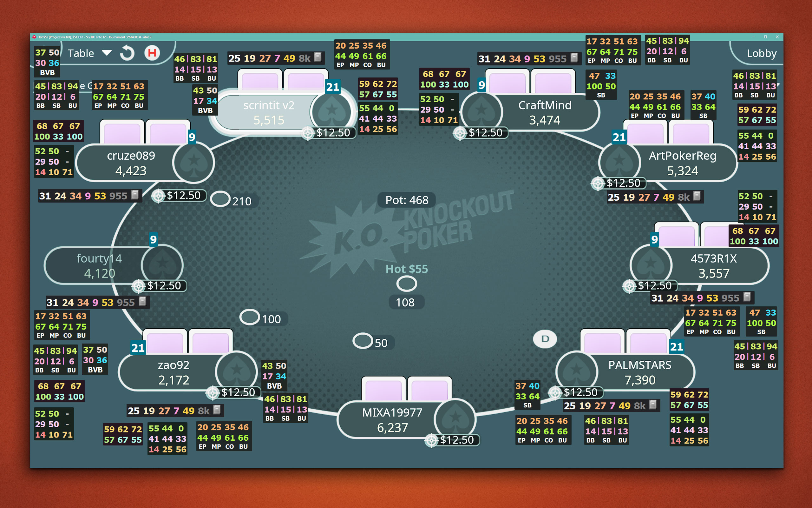Click zao92 spade avatar
This screenshot has width=812, height=508.
pos(237,371)
